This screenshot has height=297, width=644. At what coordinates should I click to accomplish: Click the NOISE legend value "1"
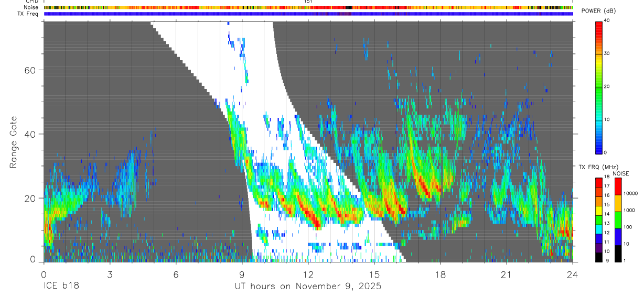tap(625, 260)
